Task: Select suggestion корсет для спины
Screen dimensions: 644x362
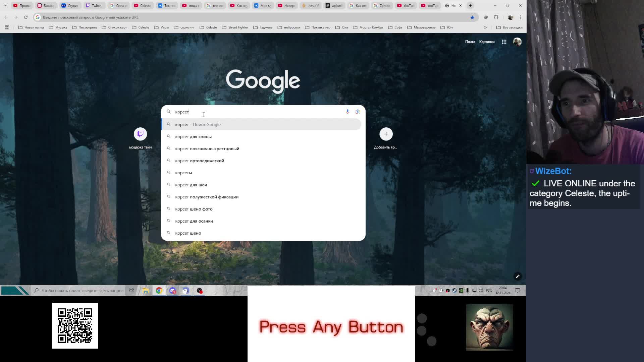Action: (193, 137)
